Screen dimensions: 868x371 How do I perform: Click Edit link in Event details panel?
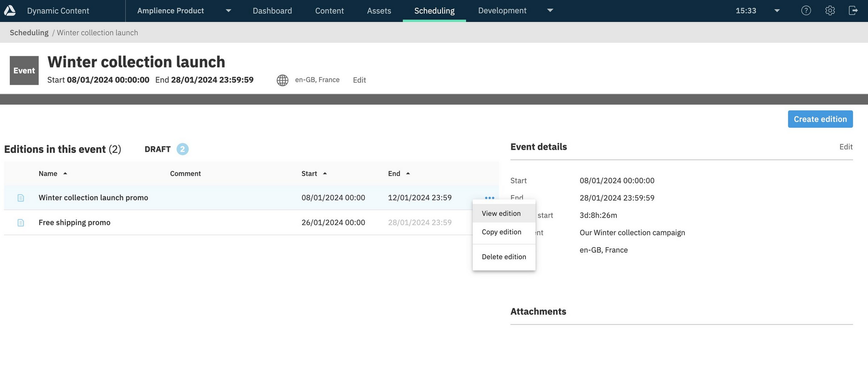[846, 147]
